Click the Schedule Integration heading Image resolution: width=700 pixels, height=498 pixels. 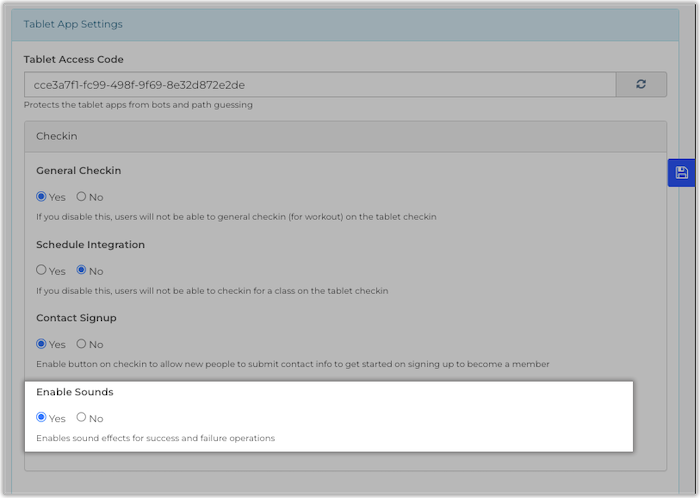[91, 245]
